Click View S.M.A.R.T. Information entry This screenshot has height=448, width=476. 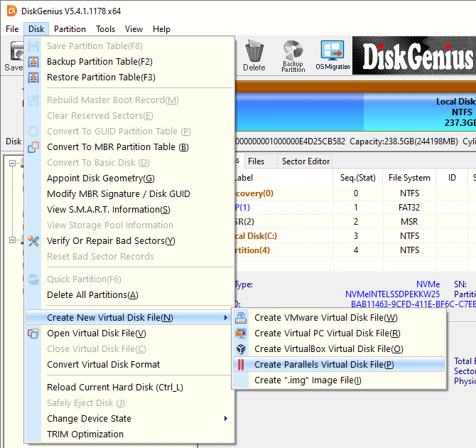click(x=108, y=210)
